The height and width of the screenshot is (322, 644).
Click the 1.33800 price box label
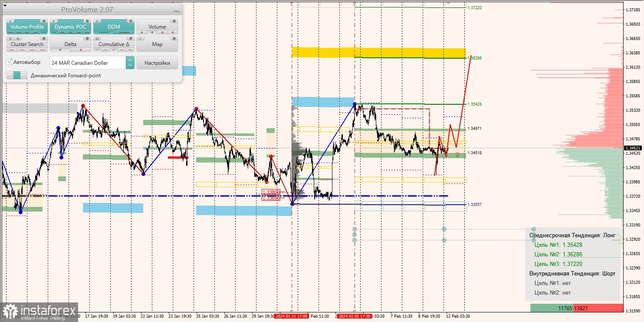[x=271, y=192]
